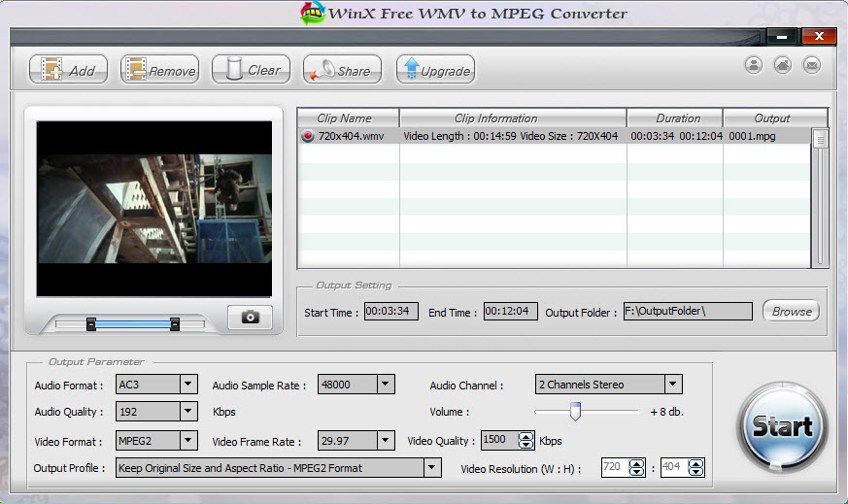
Task: Click the WinX app logo in the title
Action: click(x=313, y=13)
